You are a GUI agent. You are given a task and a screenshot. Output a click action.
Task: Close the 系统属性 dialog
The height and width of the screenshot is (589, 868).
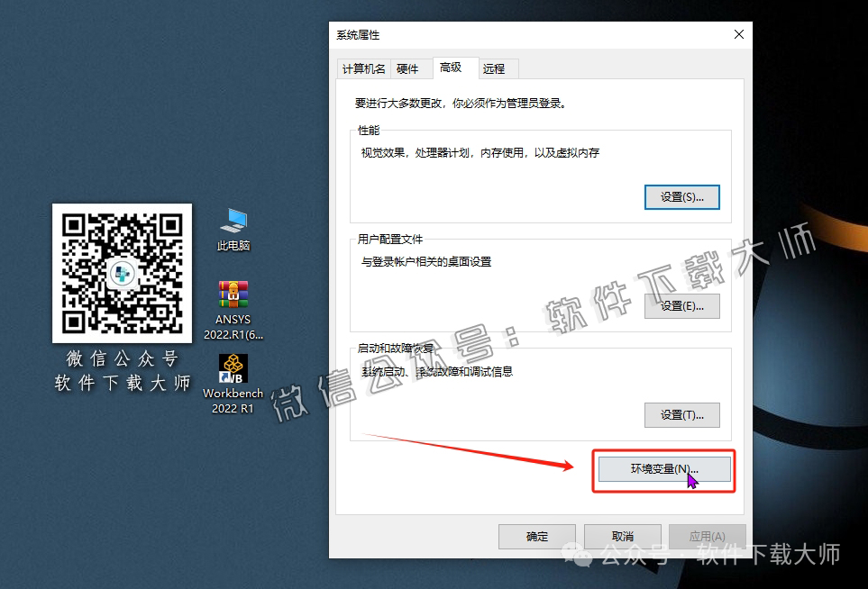point(738,34)
